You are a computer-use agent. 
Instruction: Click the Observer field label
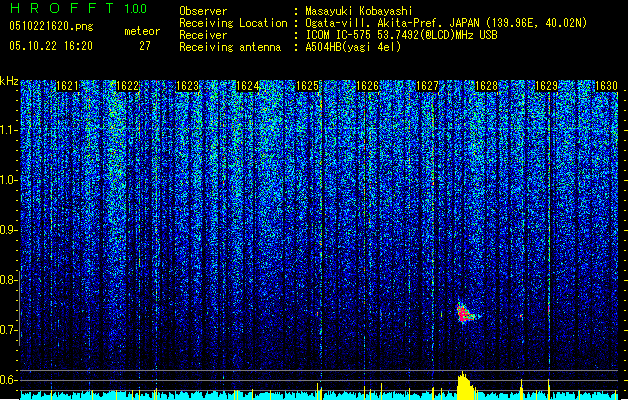(203, 11)
